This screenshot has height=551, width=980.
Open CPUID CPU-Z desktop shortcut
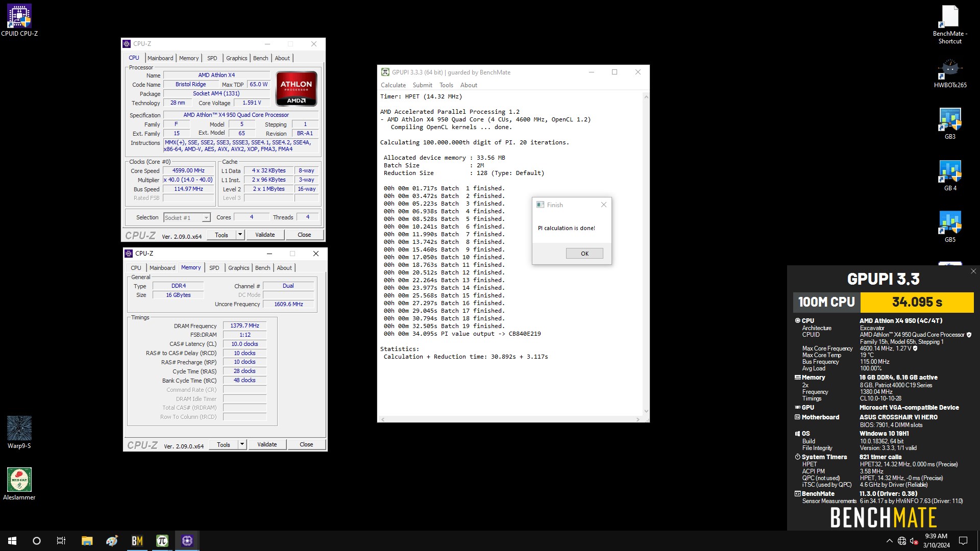click(19, 20)
